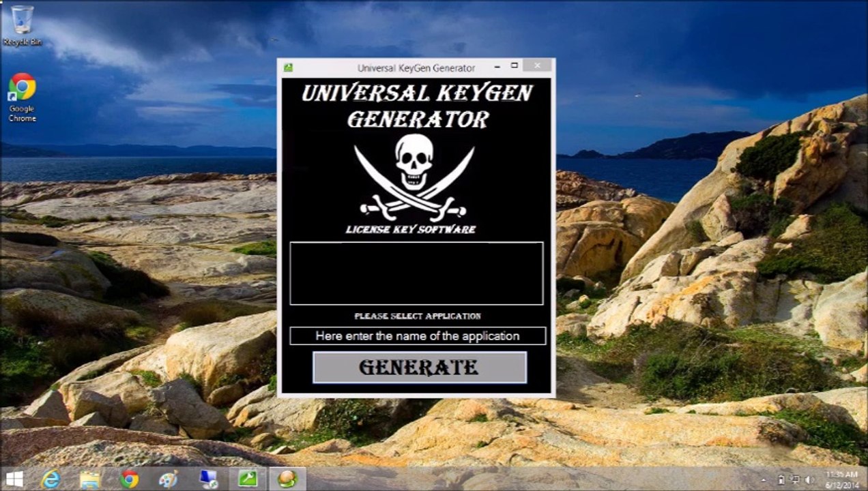This screenshot has height=491, width=868.
Task: Open the Windows Start button
Action: 14,479
